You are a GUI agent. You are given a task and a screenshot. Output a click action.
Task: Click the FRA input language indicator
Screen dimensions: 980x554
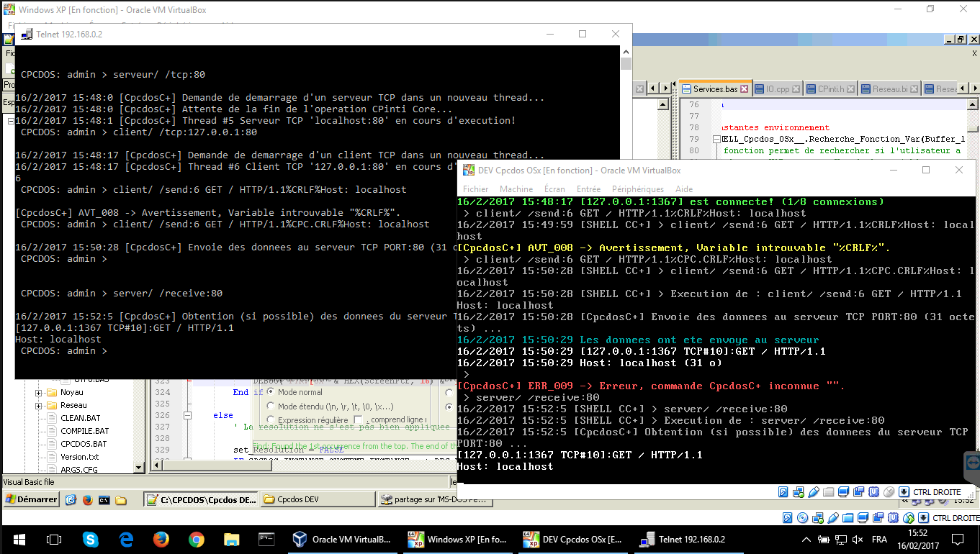[x=879, y=540]
